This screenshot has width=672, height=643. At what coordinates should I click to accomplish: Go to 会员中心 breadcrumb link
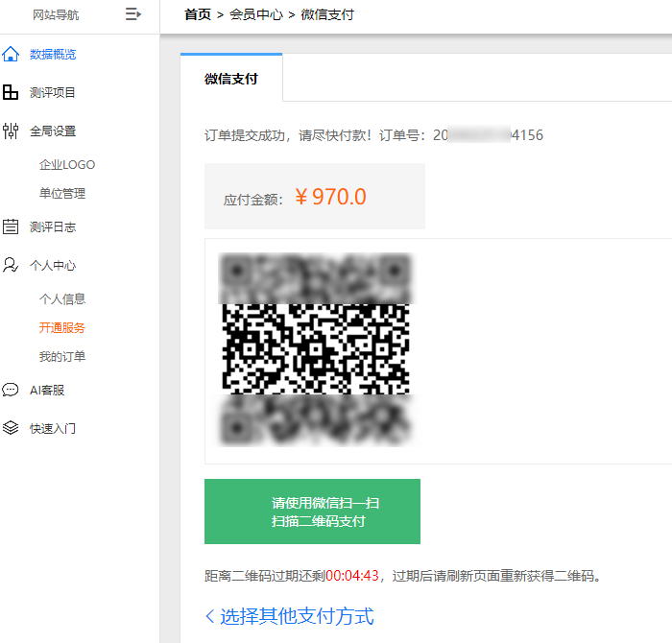tap(256, 14)
